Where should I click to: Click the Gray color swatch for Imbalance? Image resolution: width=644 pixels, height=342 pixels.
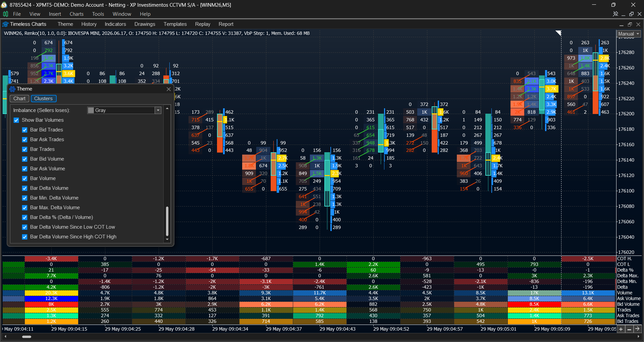point(91,110)
